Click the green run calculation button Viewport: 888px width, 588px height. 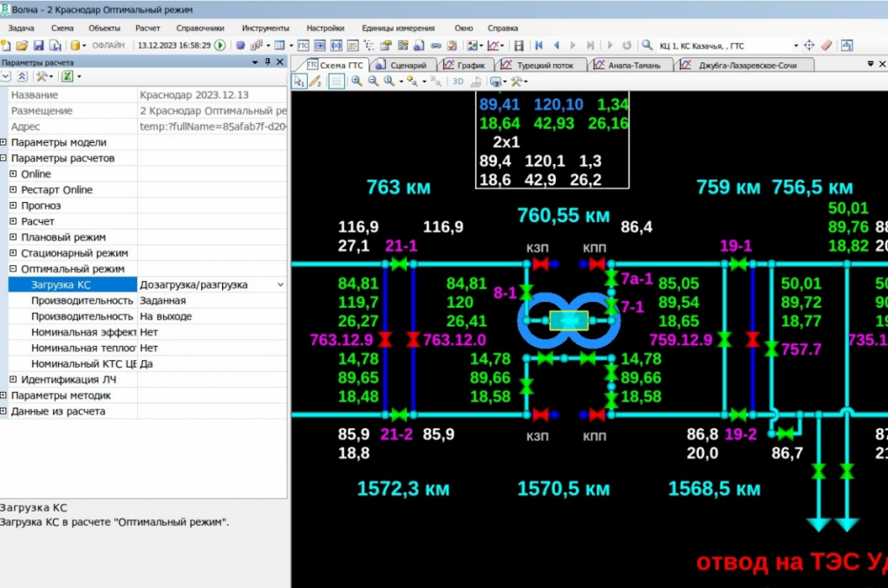coord(220,45)
